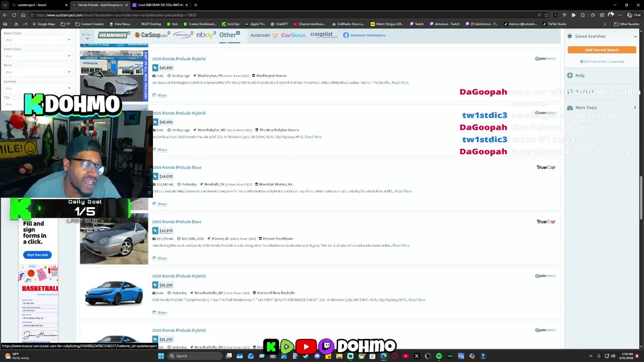Expand the More Tools section
Screen dimensions: 644x362
pos(602,108)
